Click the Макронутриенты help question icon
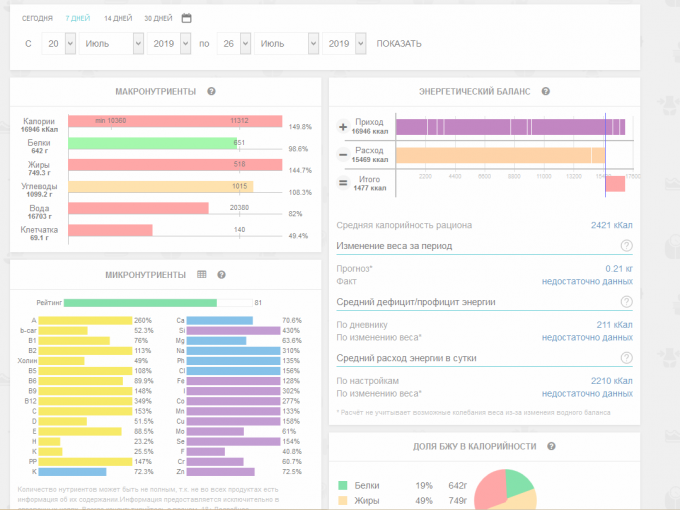680x510 pixels. (x=211, y=91)
